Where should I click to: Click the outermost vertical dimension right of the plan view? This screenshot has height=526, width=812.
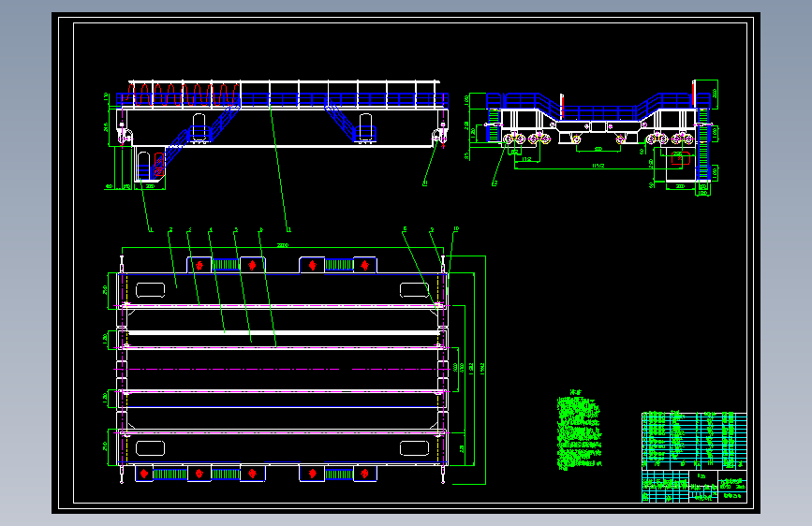[x=483, y=370]
